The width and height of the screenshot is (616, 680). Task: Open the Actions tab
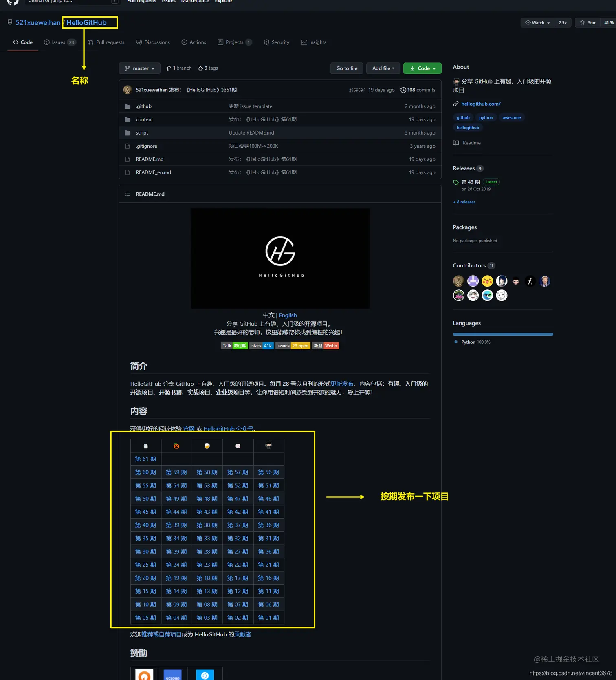[x=194, y=42]
